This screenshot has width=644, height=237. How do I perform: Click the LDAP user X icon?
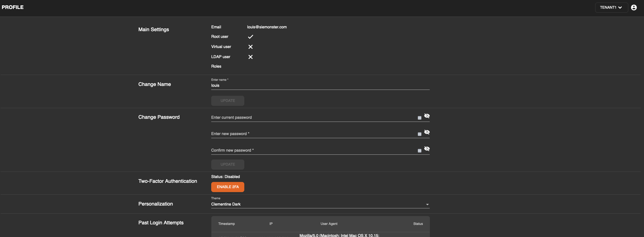(250, 57)
